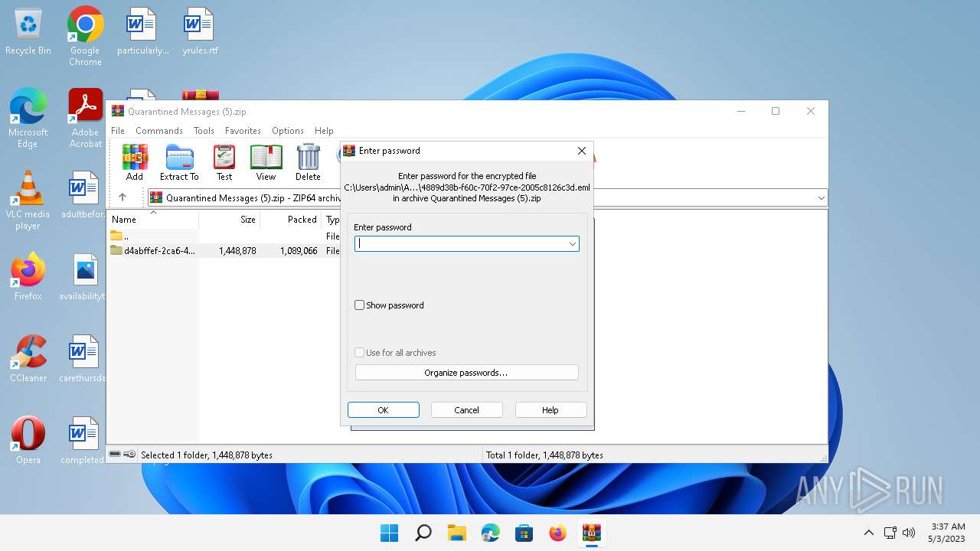Image resolution: width=980 pixels, height=551 pixels.
Task: Open the Options menu
Action: (288, 131)
